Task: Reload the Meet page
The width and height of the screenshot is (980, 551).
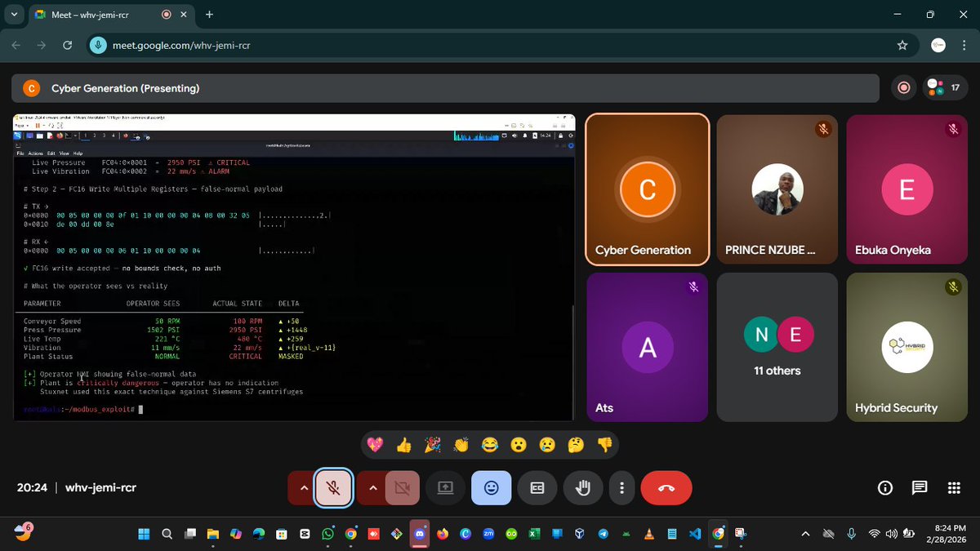Action: pyautogui.click(x=67, y=46)
